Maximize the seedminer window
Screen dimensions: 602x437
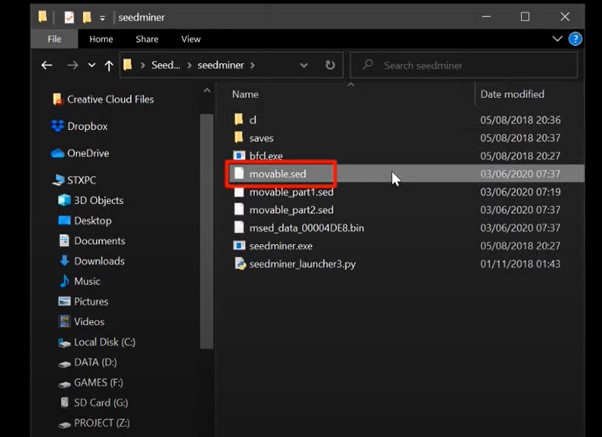(x=525, y=17)
